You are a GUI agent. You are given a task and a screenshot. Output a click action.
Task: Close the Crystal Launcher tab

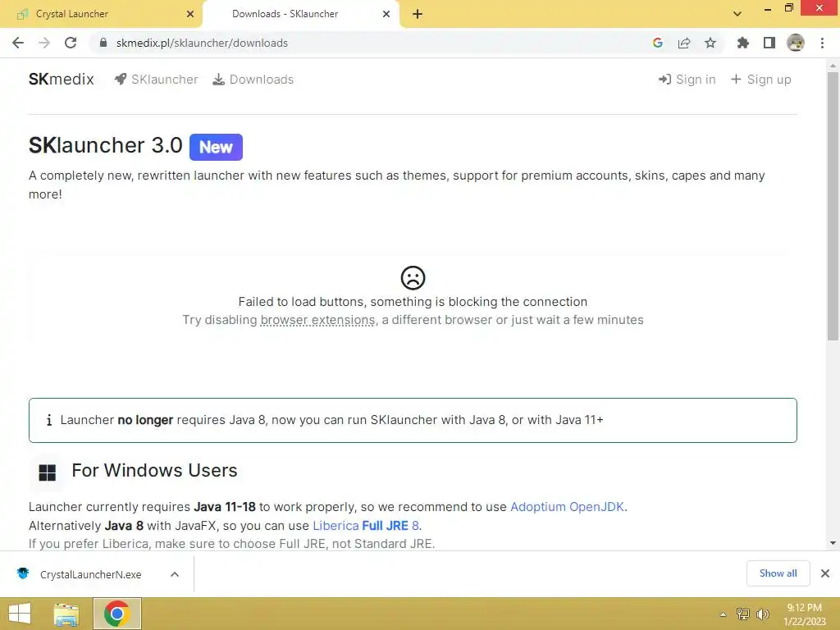coord(190,14)
